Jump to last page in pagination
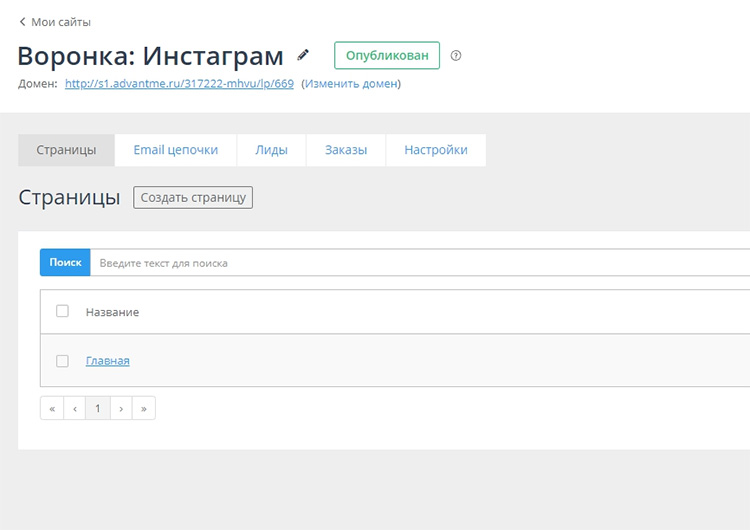 click(x=144, y=408)
